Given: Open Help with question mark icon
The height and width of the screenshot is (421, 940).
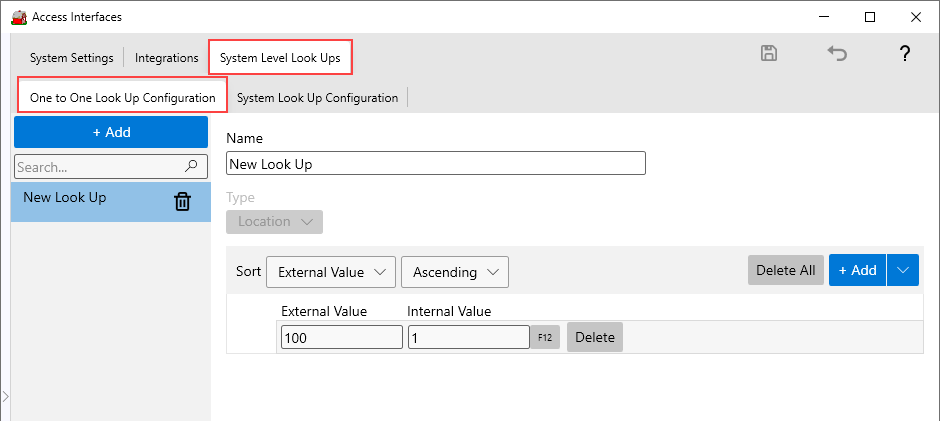Looking at the screenshot, I should click(904, 55).
